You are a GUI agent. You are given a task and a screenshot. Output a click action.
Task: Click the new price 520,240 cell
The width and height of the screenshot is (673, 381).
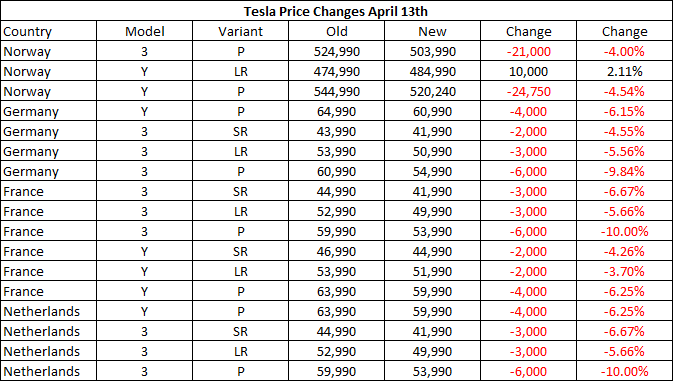pos(432,91)
